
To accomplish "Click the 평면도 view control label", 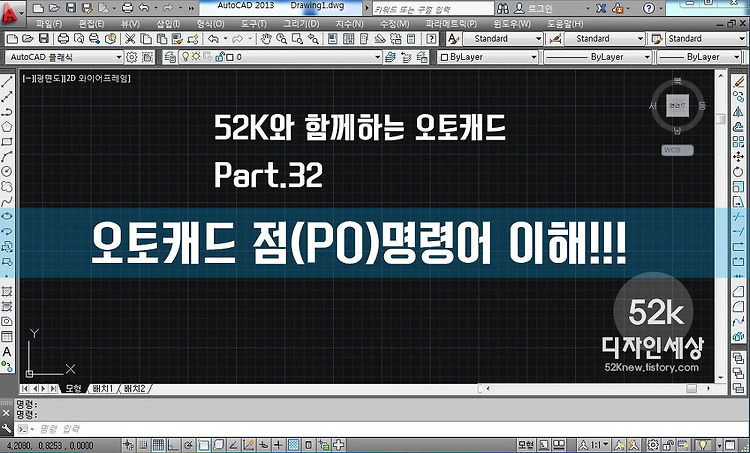I will coord(49,78).
